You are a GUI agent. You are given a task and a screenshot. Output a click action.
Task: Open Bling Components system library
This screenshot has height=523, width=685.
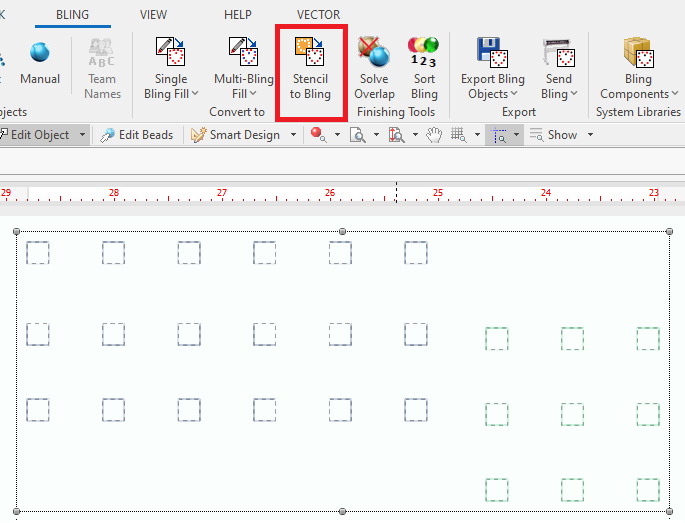pos(637,70)
